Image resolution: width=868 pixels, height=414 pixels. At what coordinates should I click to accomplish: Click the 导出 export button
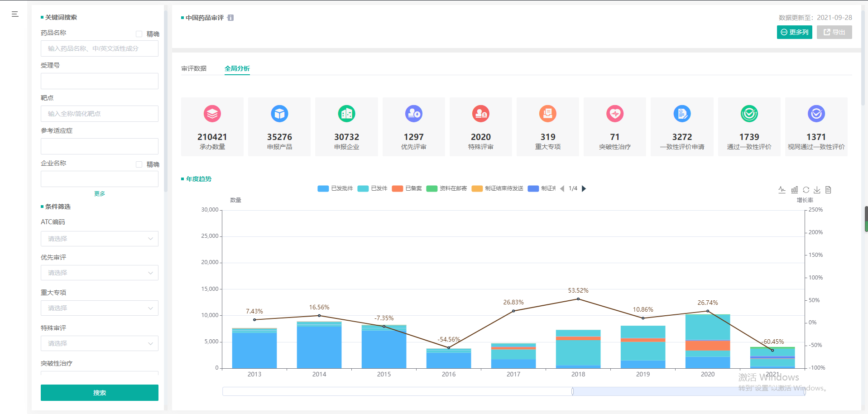[x=834, y=32]
